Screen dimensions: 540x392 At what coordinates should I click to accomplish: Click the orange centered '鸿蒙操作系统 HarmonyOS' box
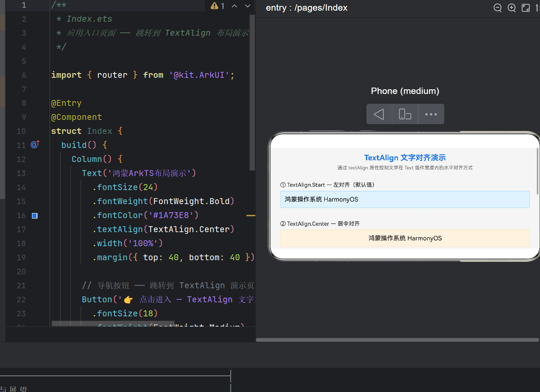(x=405, y=238)
